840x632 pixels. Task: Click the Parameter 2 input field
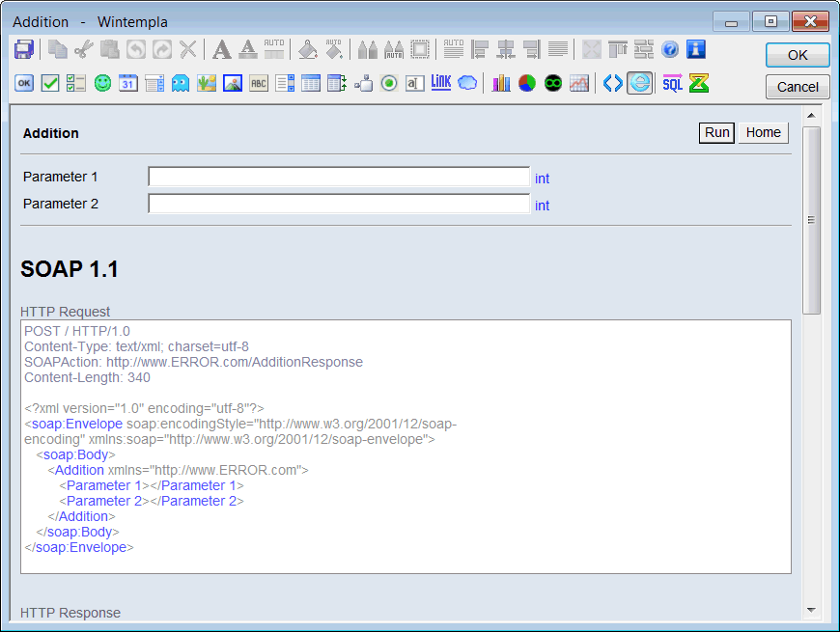pyautogui.click(x=339, y=204)
